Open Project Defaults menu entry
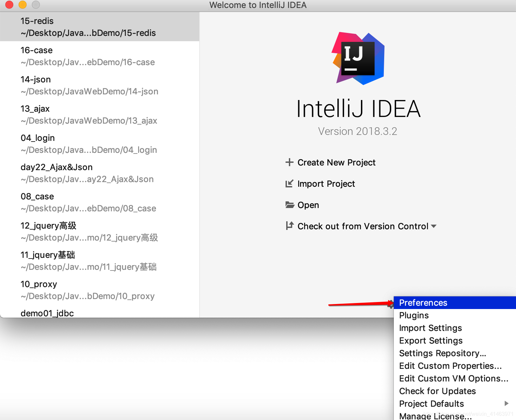The width and height of the screenshot is (516, 420). pyautogui.click(x=455, y=404)
